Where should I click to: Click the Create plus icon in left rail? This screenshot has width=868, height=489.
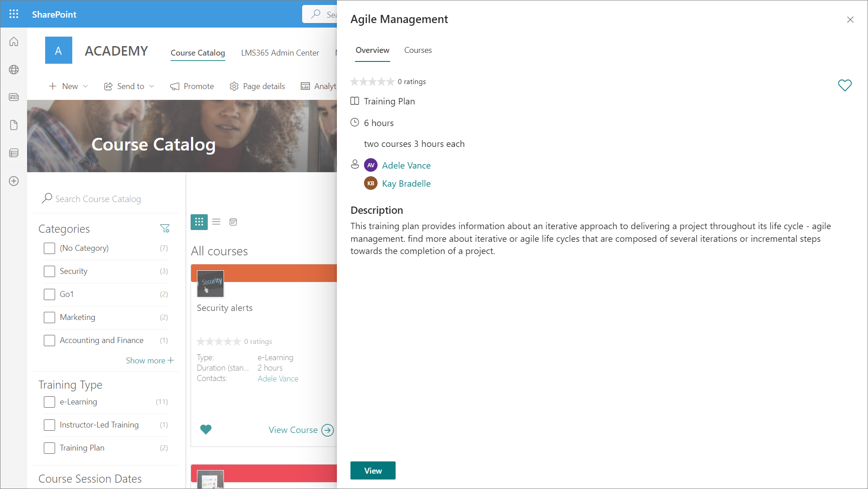(x=14, y=181)
